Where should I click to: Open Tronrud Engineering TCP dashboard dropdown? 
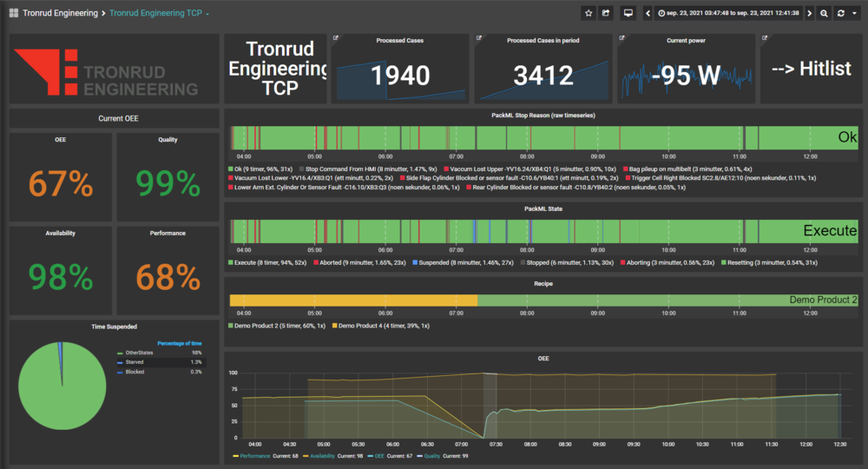tap(159, 13)
